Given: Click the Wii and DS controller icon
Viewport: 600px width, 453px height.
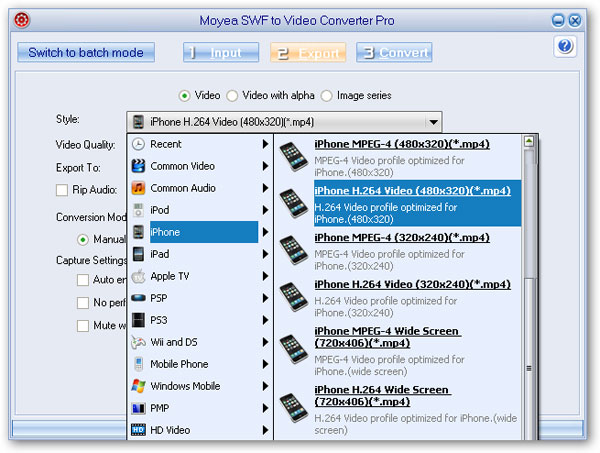Looking at the screenshot, I should tap(138, 342).
